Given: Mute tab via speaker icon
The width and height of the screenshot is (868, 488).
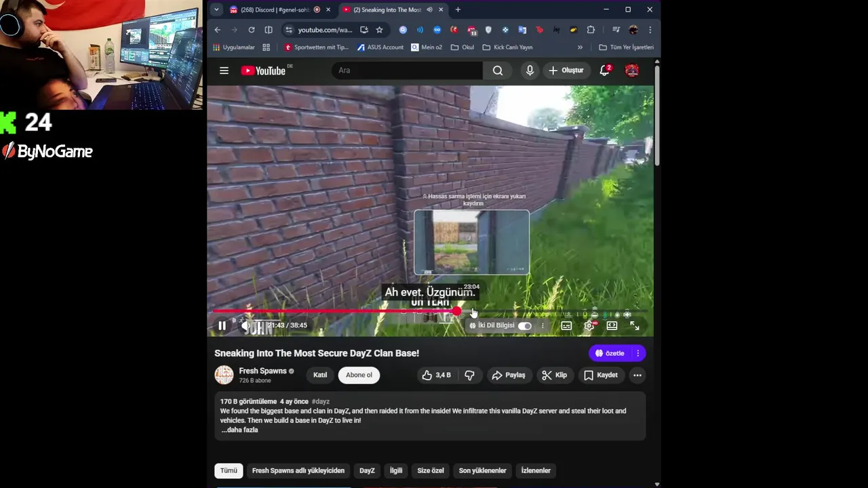Looking at the screenshot, I should [429, 9].
